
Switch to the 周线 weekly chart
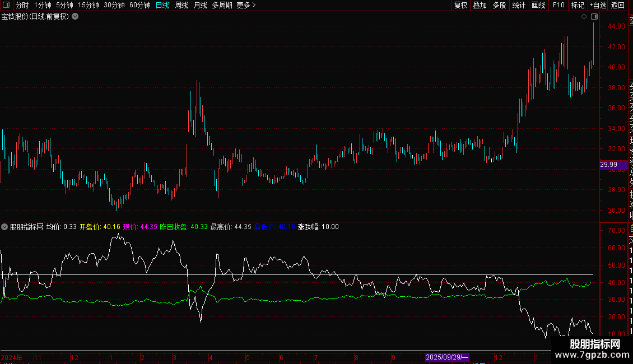coord(181,5)
